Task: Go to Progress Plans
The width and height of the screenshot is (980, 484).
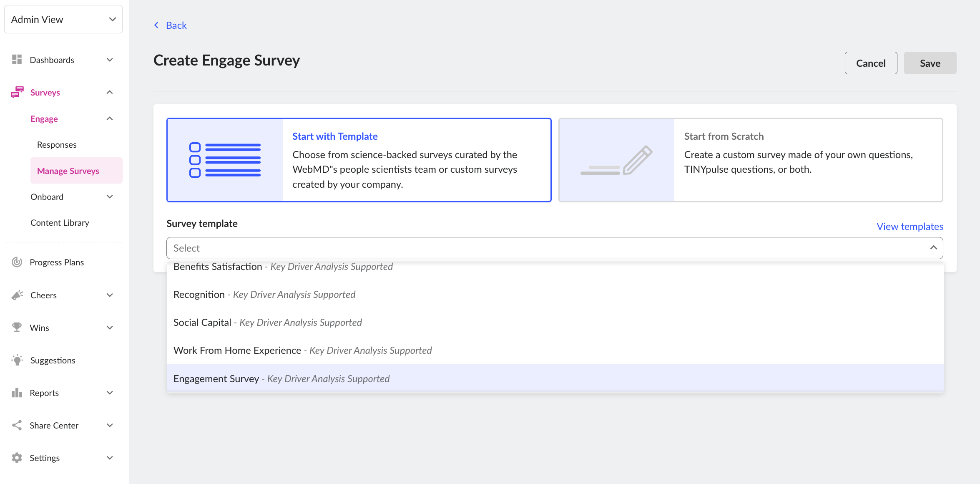Action: click(x=57, y=262)
